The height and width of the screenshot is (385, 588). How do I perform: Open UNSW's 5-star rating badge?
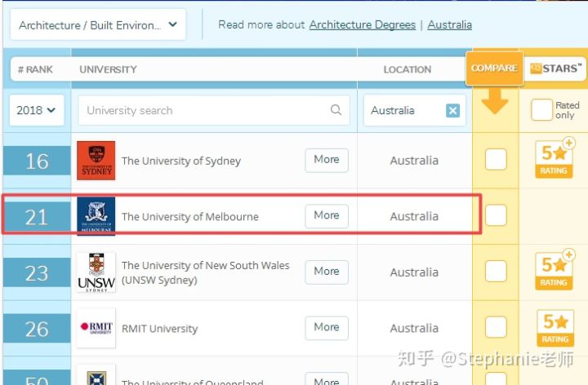(555, 270)
